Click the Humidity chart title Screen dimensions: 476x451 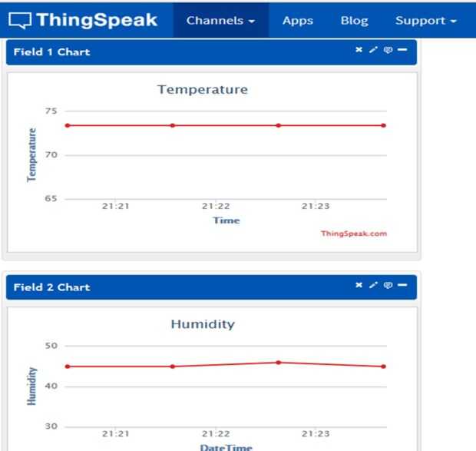pyautogui.click(x=203, y=324)
